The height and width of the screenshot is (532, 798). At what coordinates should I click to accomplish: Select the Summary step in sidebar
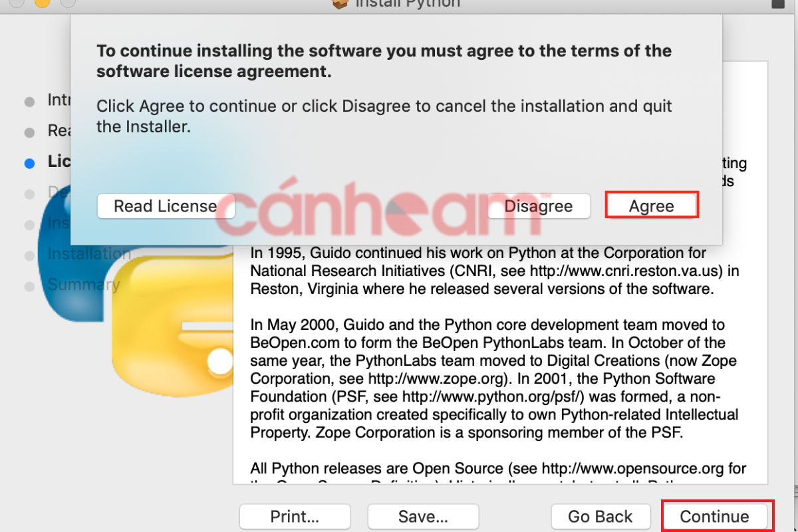pyautogui.click(x=83, y=285)
